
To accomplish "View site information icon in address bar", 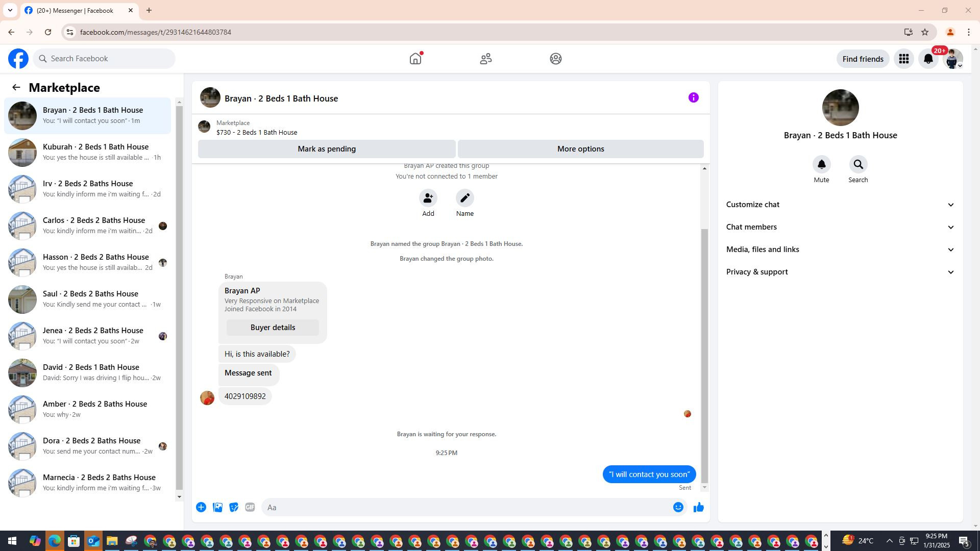I will coord(70,32).
